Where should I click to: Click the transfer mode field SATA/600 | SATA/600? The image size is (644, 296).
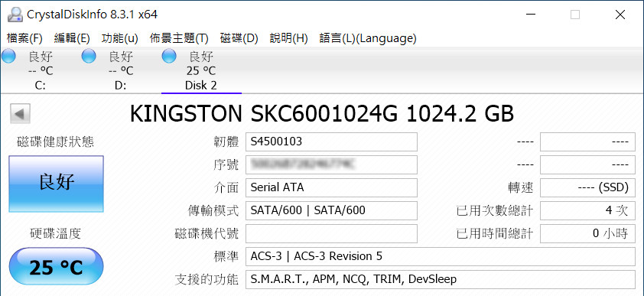click(331, 210)
